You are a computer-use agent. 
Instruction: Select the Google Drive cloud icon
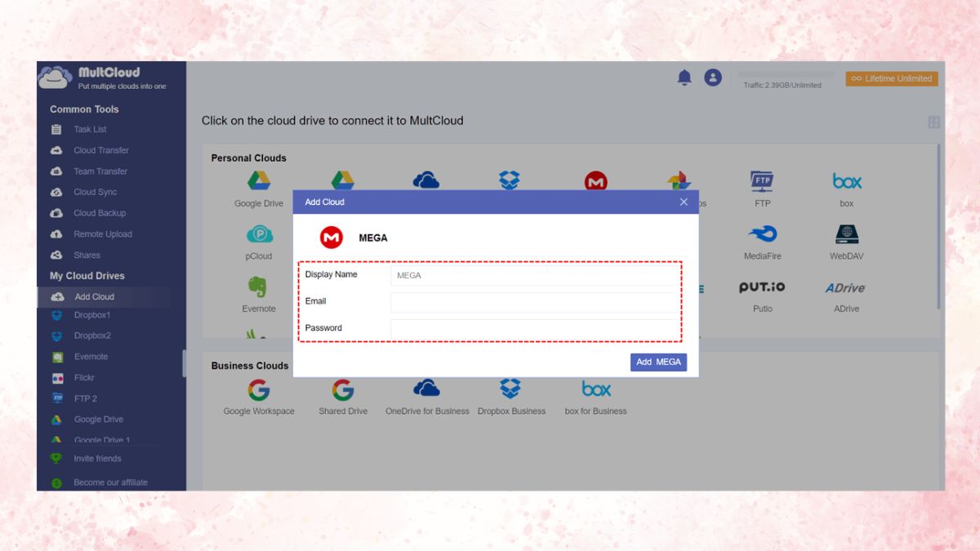tap(259, 181)
